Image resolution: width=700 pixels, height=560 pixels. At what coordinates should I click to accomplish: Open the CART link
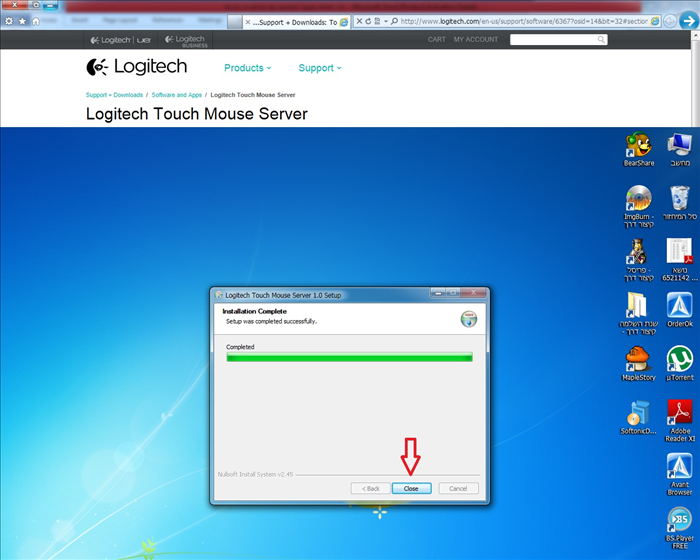[436, 39]
